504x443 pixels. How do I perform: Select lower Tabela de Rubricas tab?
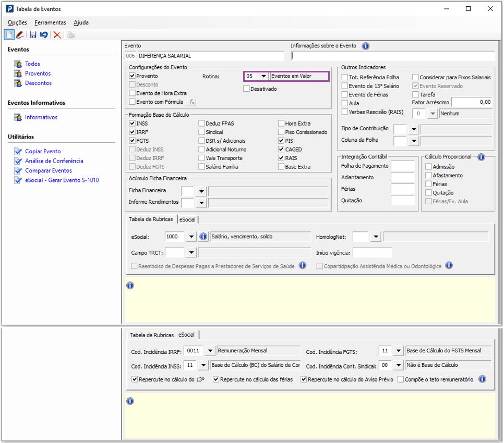click(152, 335)
